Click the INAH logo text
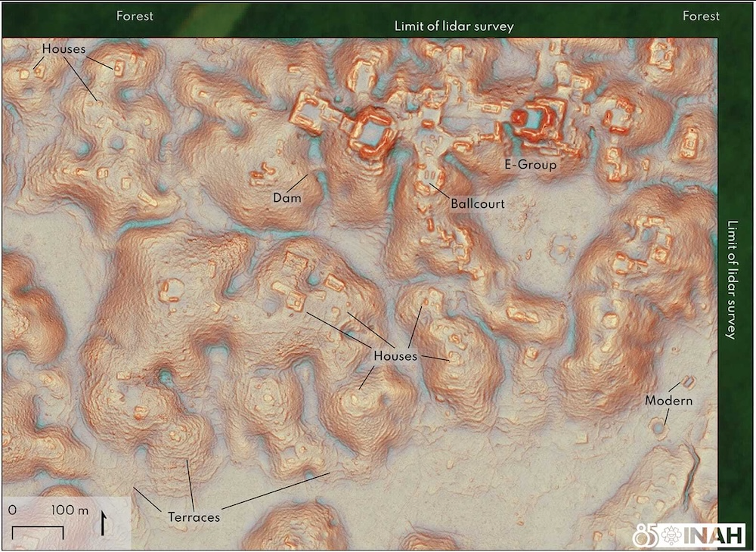The width and height of the screenshot is (756, 552). [x=716, y=535]
